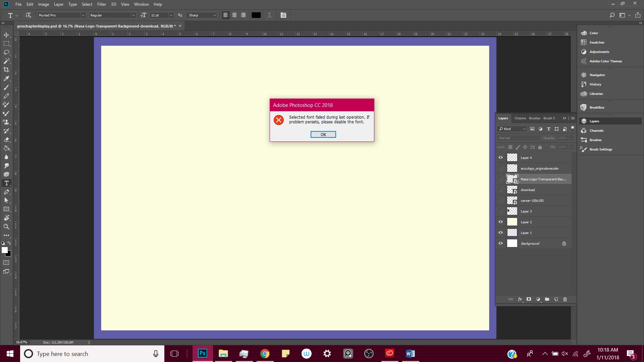
Task: Switch to the Channels tab
Action: pyautogui.click(x=520, y=118)
